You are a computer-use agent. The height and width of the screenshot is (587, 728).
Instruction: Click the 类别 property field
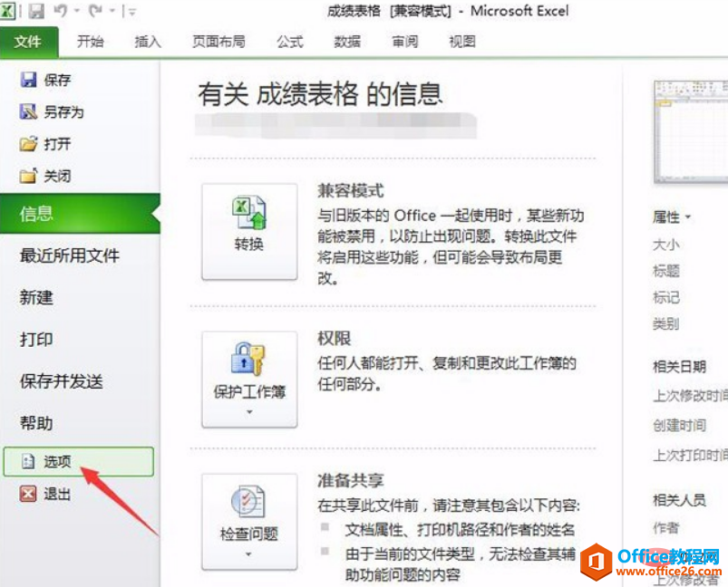(x=666, y=323)
